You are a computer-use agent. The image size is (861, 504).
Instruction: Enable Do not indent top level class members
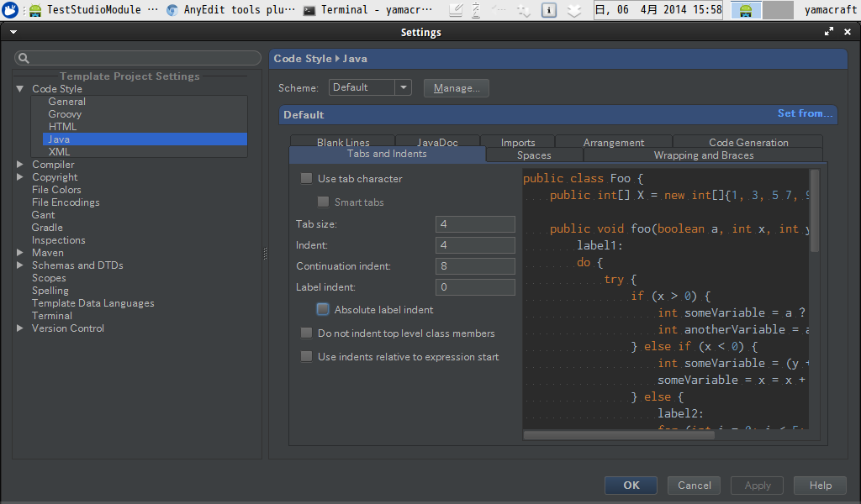(306, 333)
